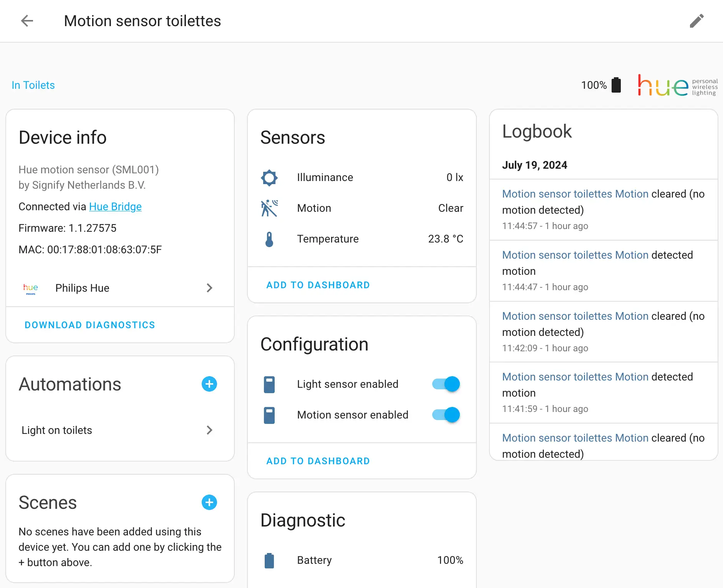The width and height of the screenshot is (723, 588).
Task: Click the battery icon in Diagnostic card
Action: [x=269, y=560]
